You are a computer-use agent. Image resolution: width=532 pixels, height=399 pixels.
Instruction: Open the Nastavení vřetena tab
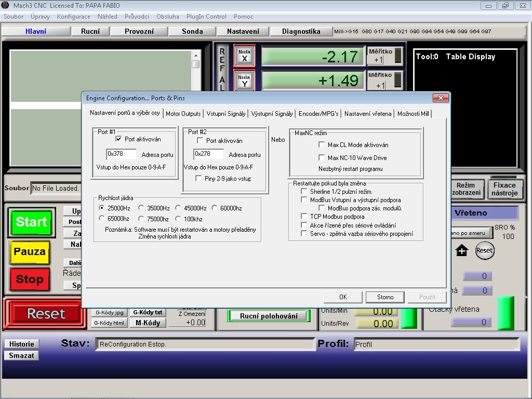(367, 114)
